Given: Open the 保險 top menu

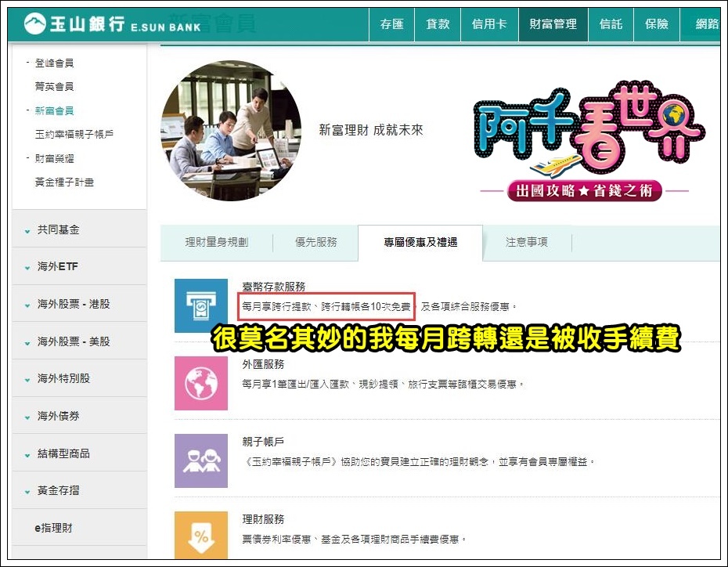Looking at the screenshot, I should click(657, 24).
